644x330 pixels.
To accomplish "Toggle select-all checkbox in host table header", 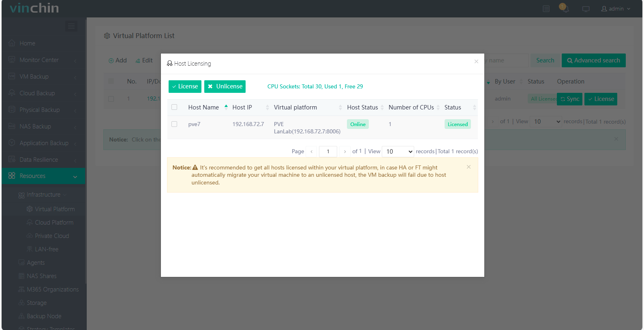I will (x=174, y=107).
